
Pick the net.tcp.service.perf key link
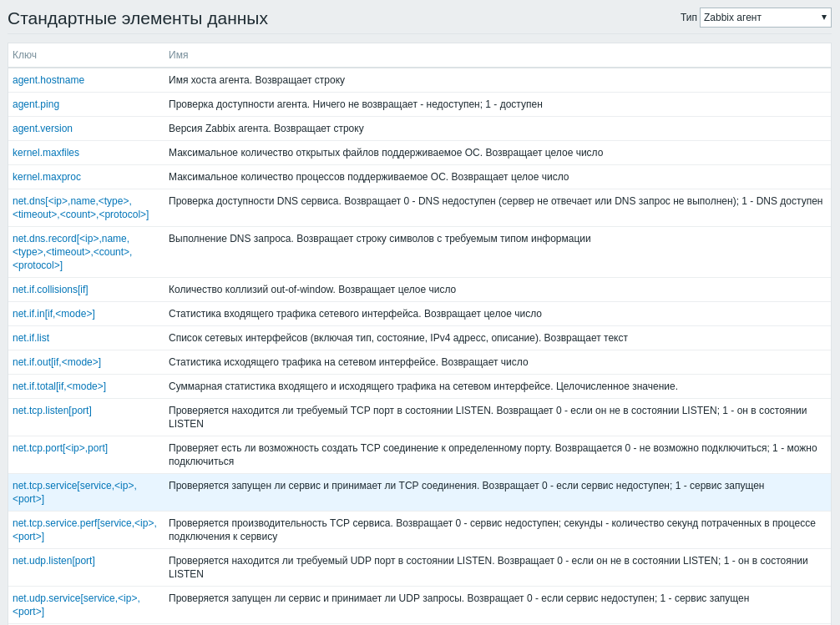84,530
